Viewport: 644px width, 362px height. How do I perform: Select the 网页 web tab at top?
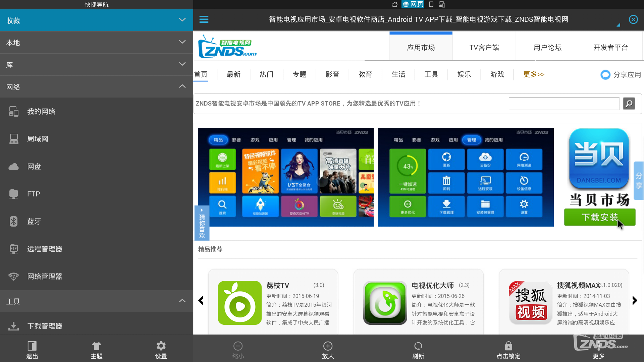tap(413, 4)
